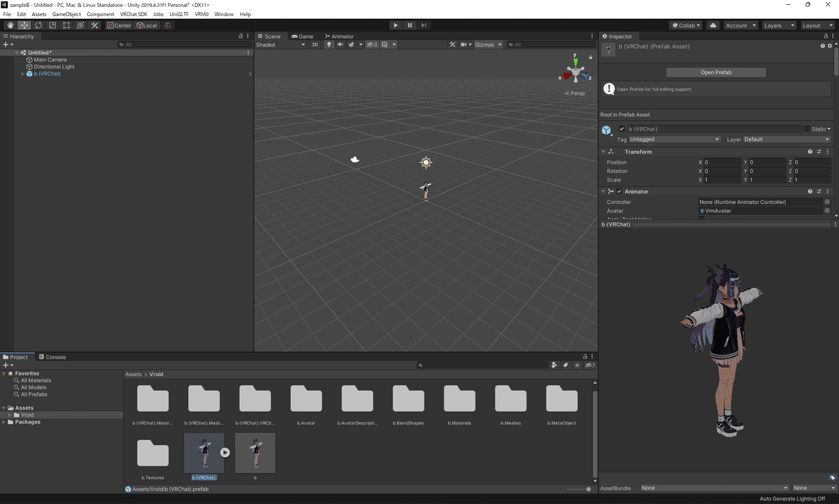Open the scene camera settings
The height and width of the screenshot is (504, 839).
coord(465,45)
